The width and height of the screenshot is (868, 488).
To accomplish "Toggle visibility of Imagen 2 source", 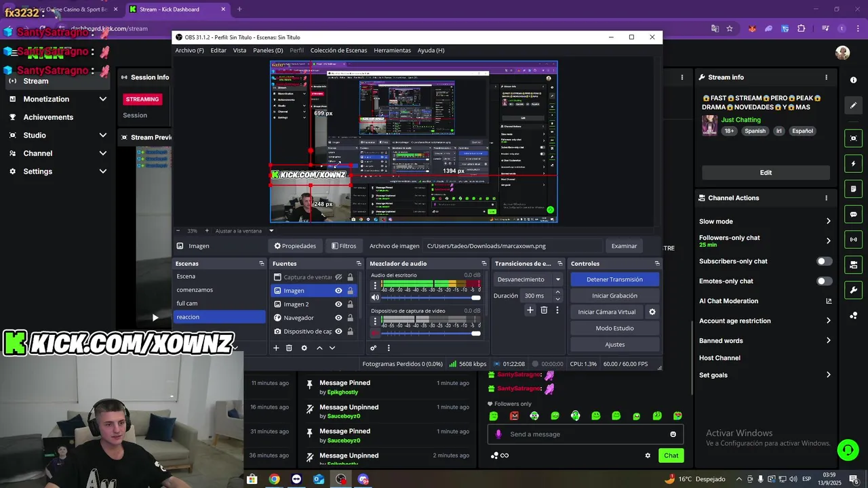I will 338,304.
